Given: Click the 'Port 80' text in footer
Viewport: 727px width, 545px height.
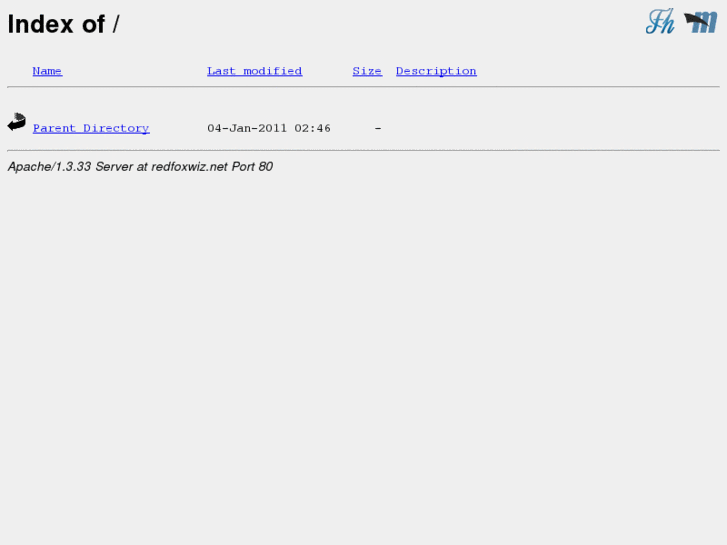Looking at the screenshot, I should point(252,167).
